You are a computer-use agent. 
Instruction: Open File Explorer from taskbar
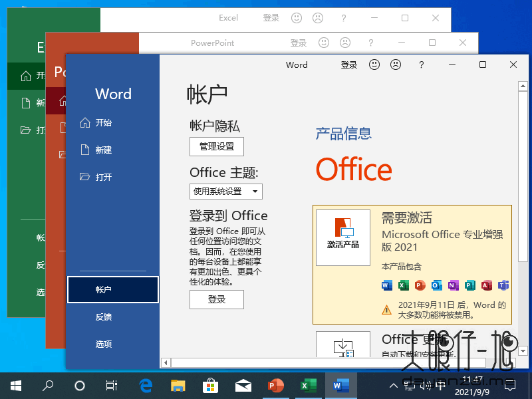(178, 386)
